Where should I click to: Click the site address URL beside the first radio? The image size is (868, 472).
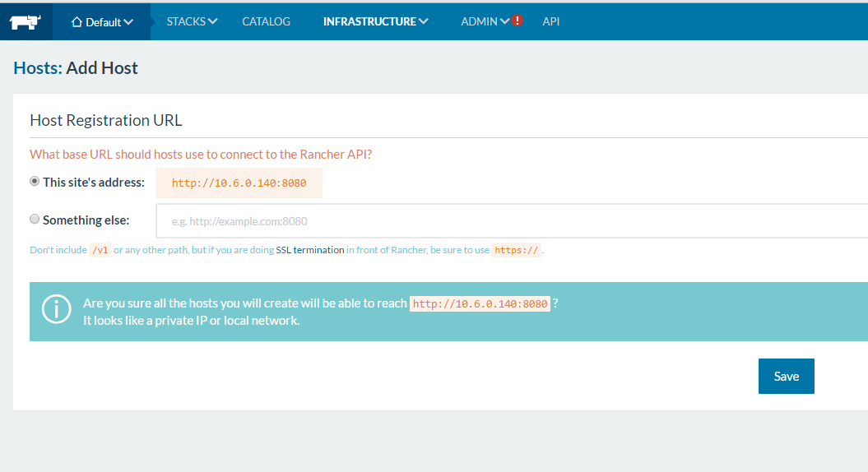click(x=239, y=183)
